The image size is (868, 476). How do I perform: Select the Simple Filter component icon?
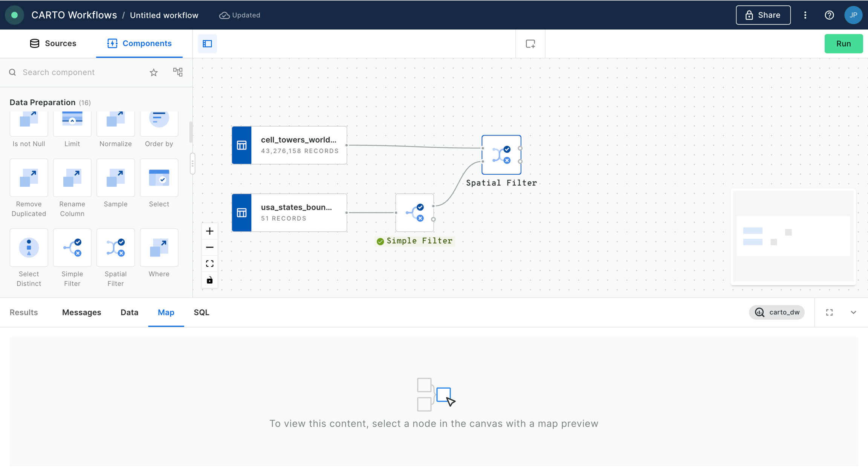coord(72,248)
